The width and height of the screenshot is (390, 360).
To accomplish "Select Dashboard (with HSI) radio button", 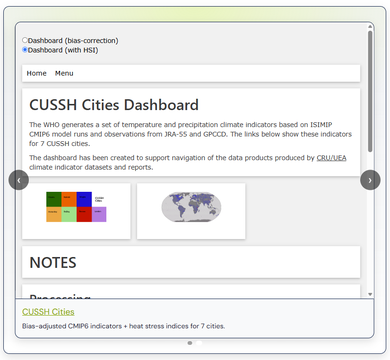I will point(25,50).
